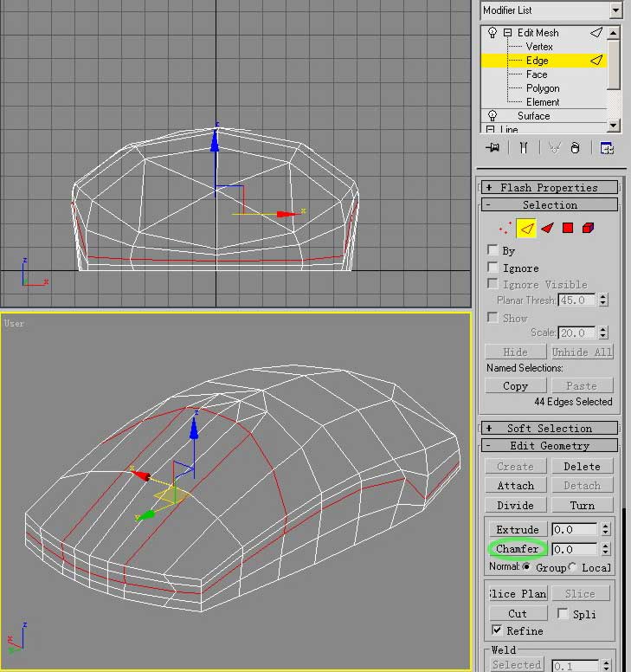Toggle Edit Mesh lightbulb icon
Screen dimensions: 631x672
[x=493, y=33]
